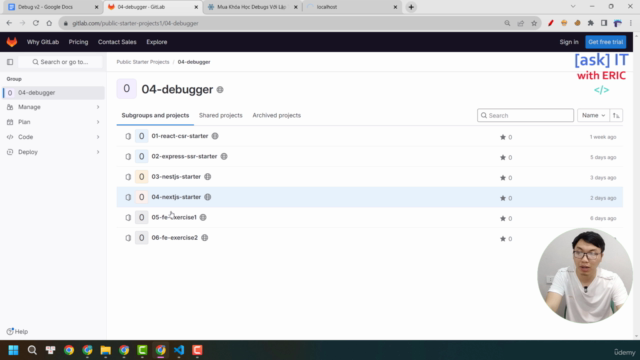
Task: Go back using the browser back arrow
Action: [9, 23]
